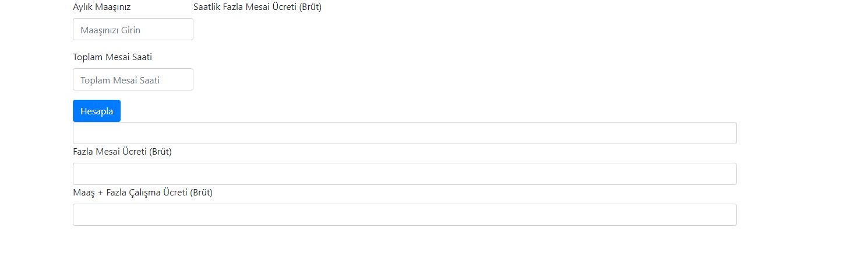The width and height of the screenshot is (868, 276).
Task: Click the field under Fazla Mesai Ücreti (Brüt)
Action: [404, 174]
